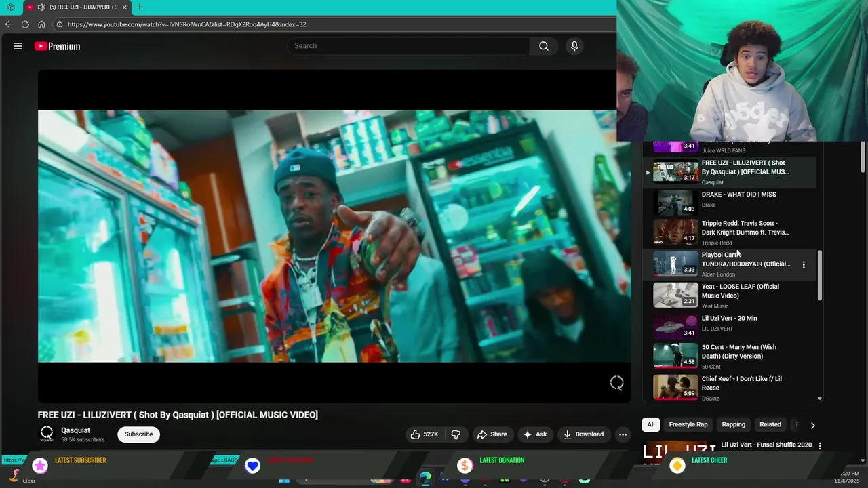Screen dimensions: 868x488
Task: Select the browser address bar URL
Action: pos(187,24)
